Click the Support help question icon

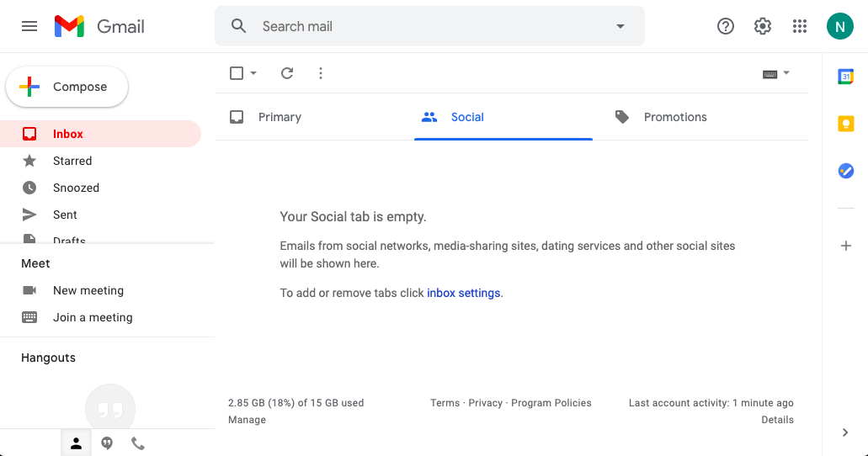coord(726,26)
